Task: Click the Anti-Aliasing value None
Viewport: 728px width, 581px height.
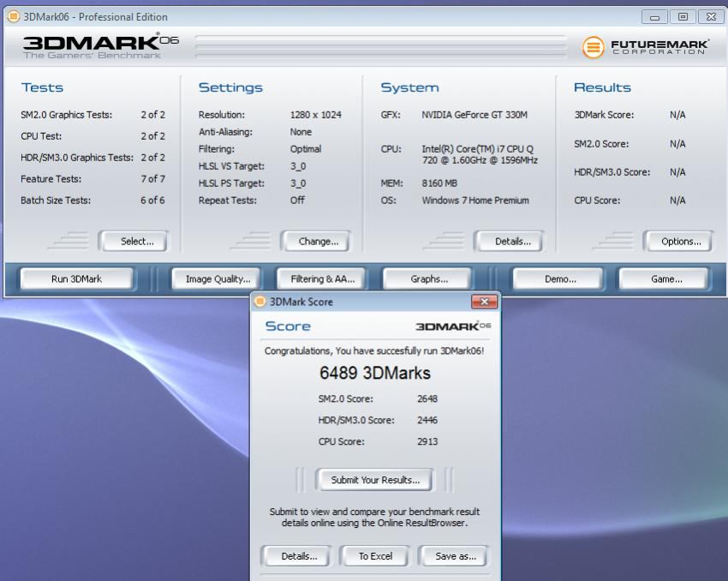Action: point(301,132)
